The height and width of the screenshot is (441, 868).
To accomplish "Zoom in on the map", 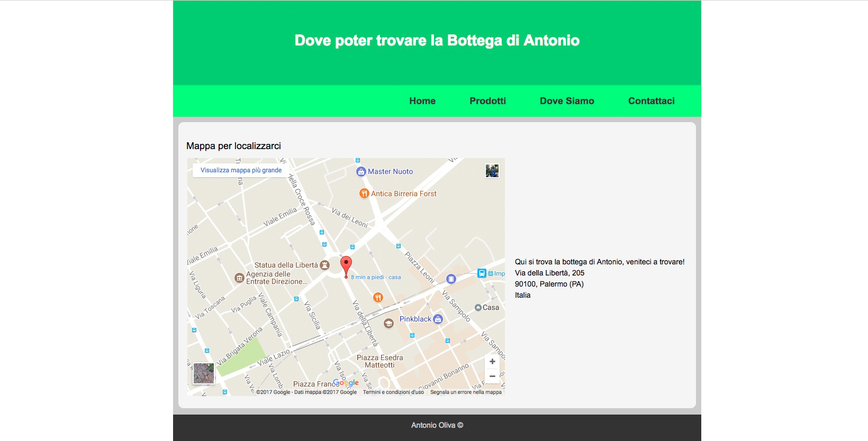I will pyautogui.click(x=492, y=362).
